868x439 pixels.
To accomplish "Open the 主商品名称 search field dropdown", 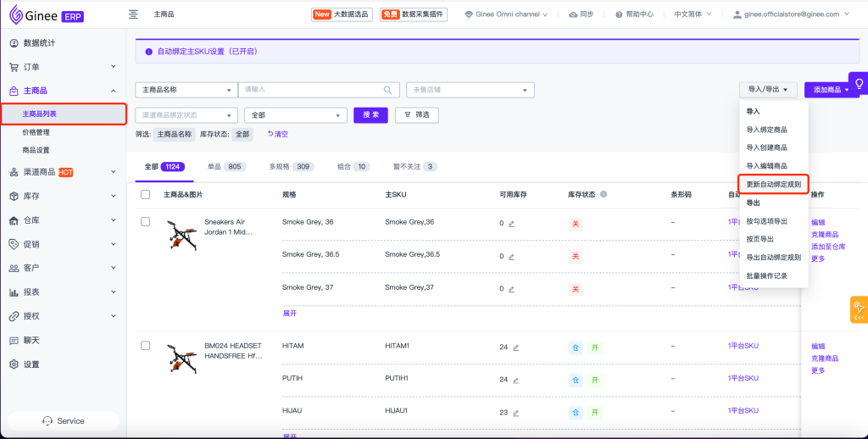I will [186, 90].
